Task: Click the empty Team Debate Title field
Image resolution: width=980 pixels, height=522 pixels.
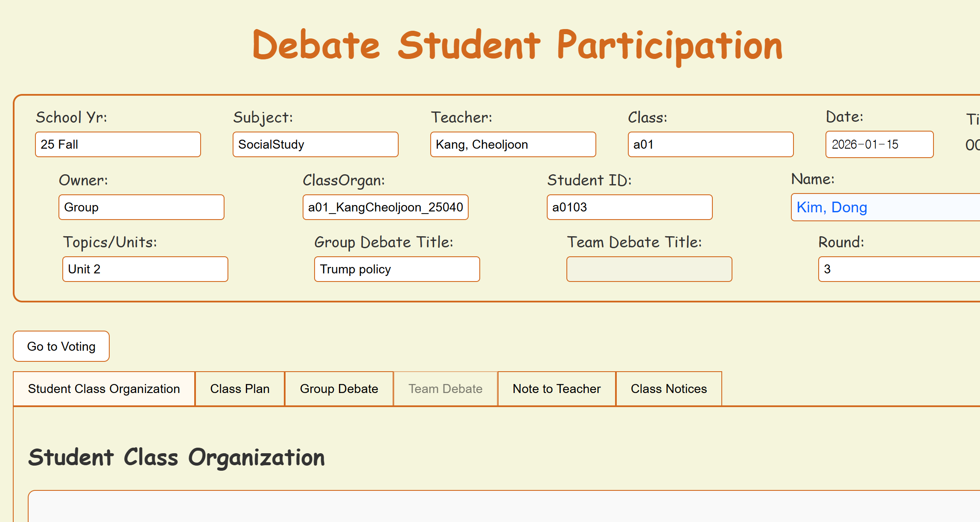Action: (x=649, y=269)
